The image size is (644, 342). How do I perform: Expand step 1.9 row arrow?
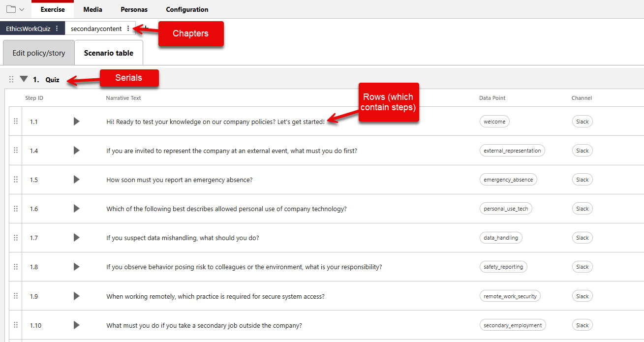coord(76,296)
